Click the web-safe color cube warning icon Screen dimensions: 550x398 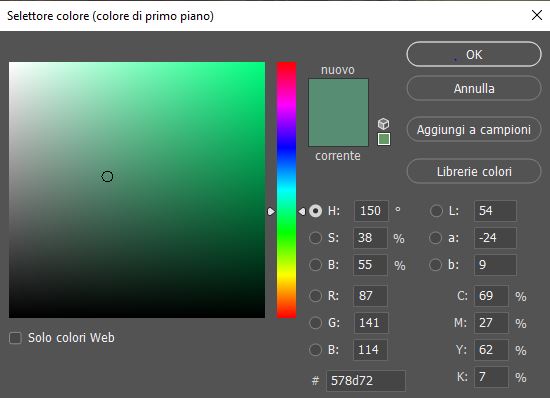(383, 123)
